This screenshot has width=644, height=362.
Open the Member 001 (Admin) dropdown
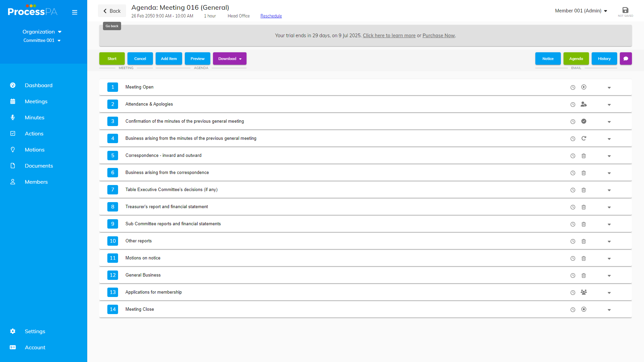point(581,11)
